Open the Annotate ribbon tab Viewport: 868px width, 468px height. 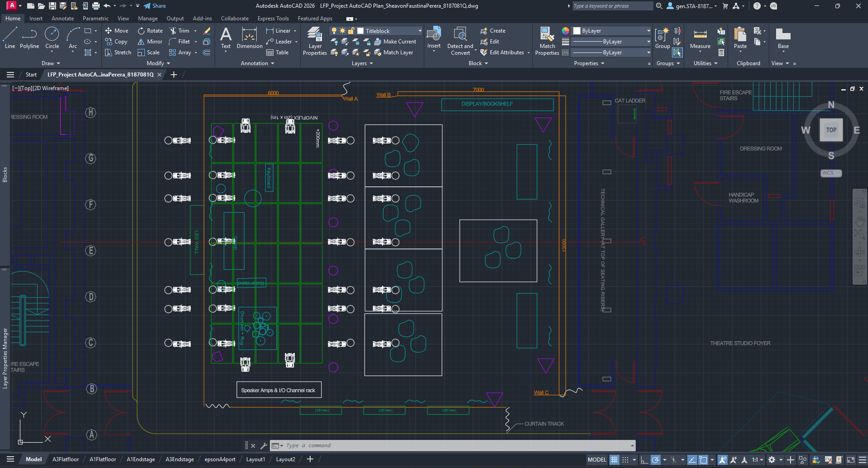[x=62, y=19]
